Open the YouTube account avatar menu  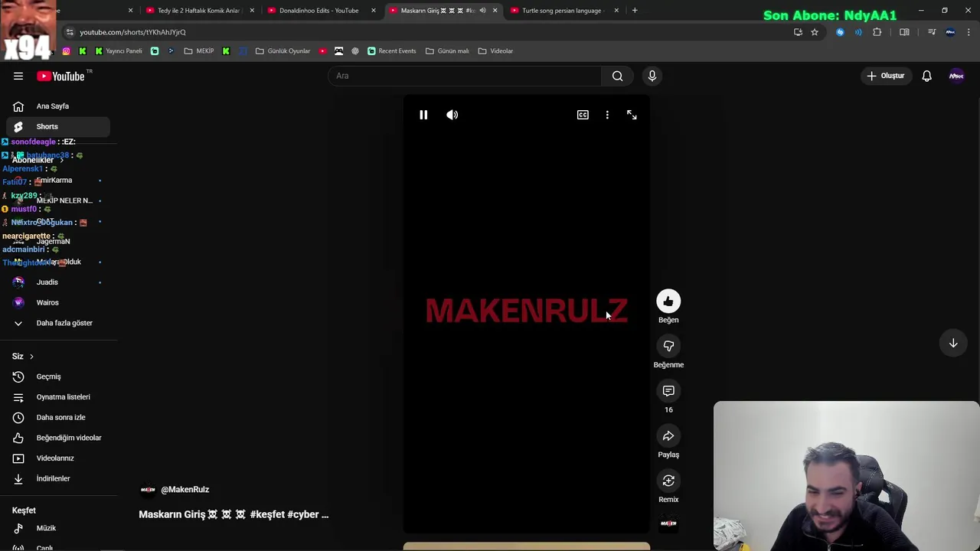(956, 76)
